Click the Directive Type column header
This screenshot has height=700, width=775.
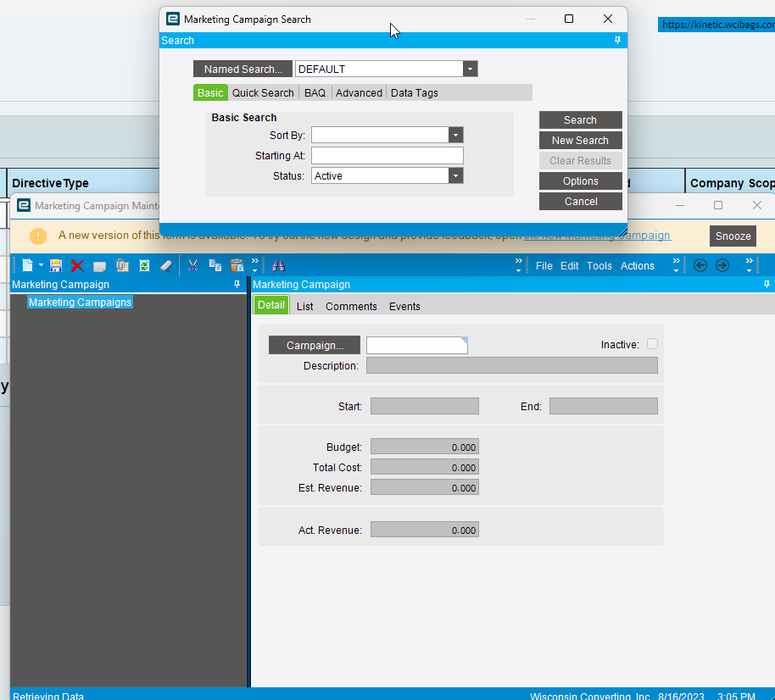coord(50,183)
